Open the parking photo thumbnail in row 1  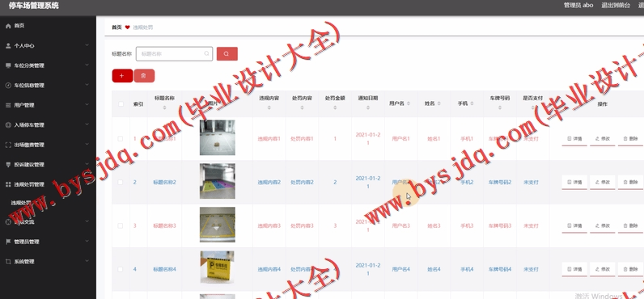click(218, 137)
